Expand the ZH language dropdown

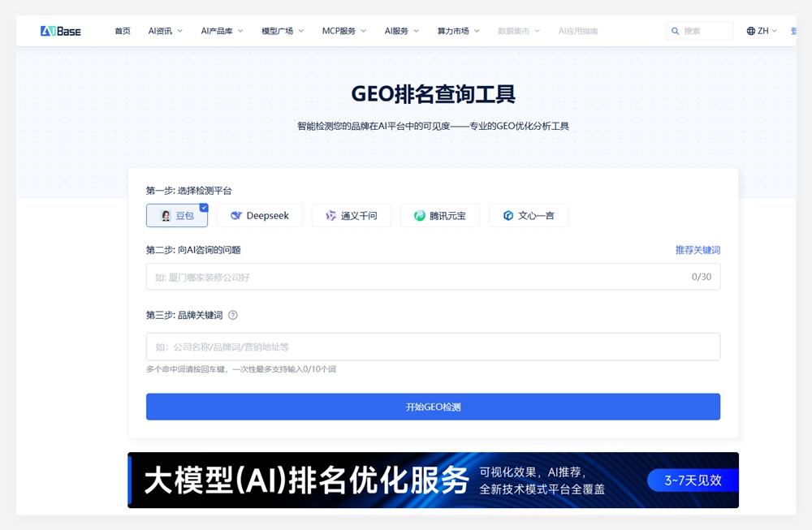(762, 30)
